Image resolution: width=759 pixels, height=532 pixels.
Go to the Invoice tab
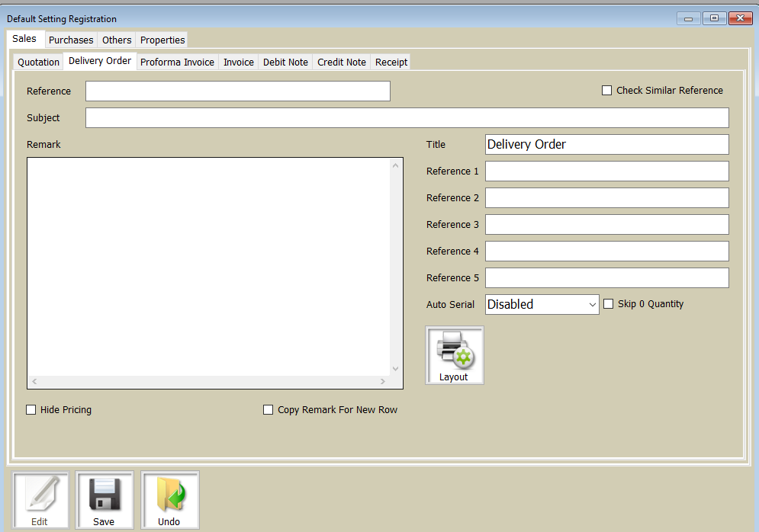pyautogui.click(x=239, y=62)
